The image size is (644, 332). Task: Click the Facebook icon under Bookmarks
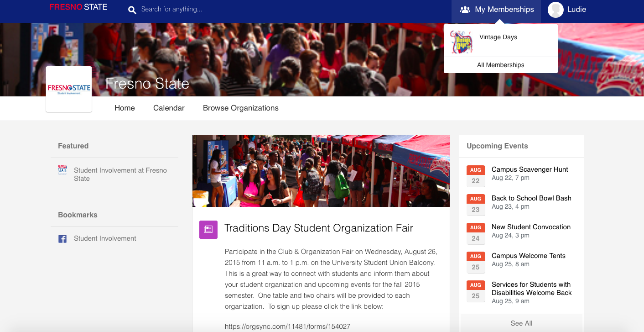tap(62, 238)
